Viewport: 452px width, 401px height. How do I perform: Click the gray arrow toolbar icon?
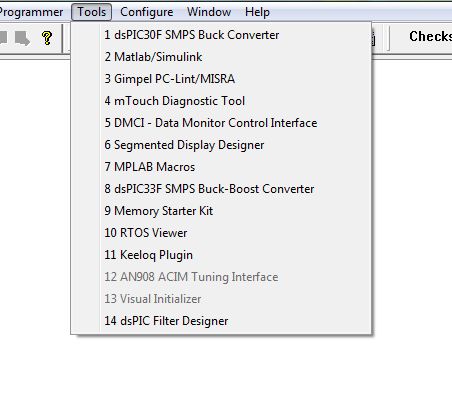[22, 38]
